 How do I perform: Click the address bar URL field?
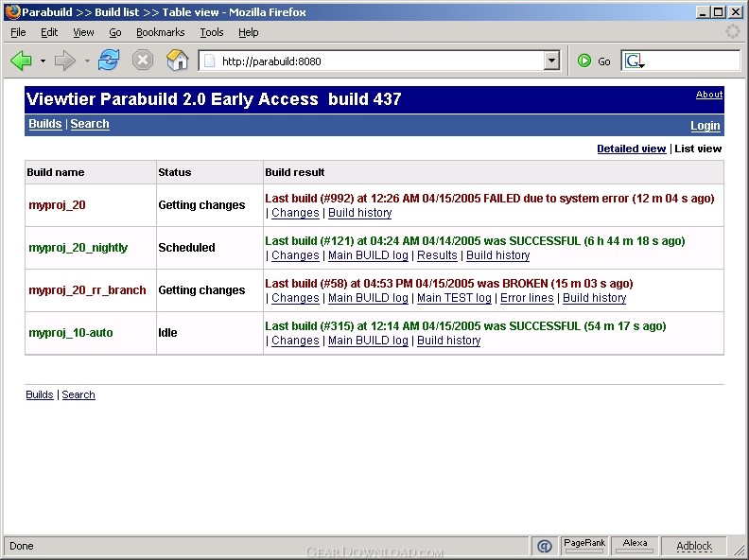click(379, 61)
